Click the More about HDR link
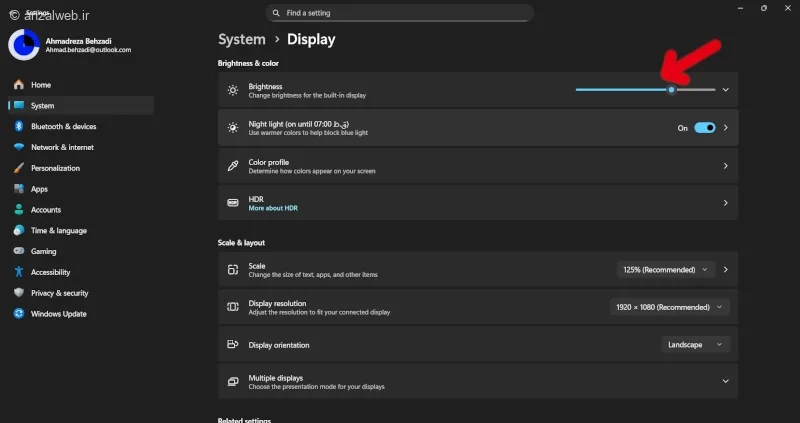 pyautogui.click(x=273, y=208)
